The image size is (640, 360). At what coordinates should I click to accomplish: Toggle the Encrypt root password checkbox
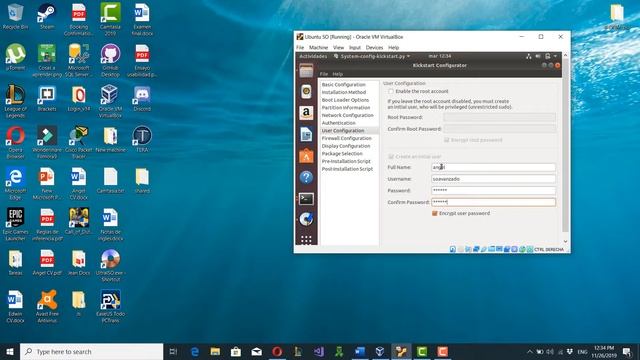tap(447, 140)
